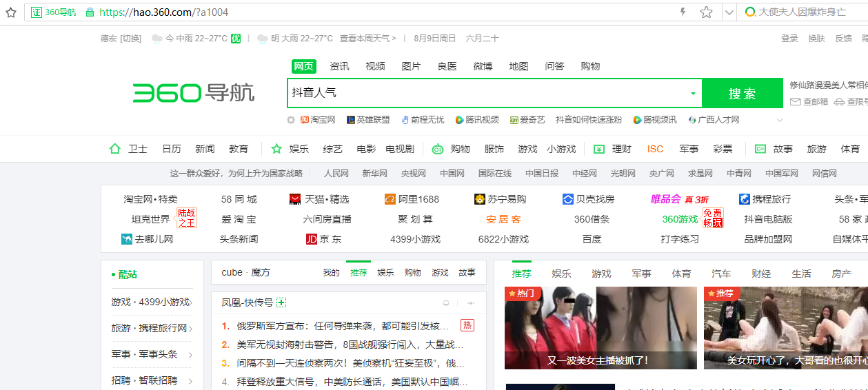Viewport: 868px width, 390px height.
Task: Click the 换肤 link at top
Action: coord(816,39)
